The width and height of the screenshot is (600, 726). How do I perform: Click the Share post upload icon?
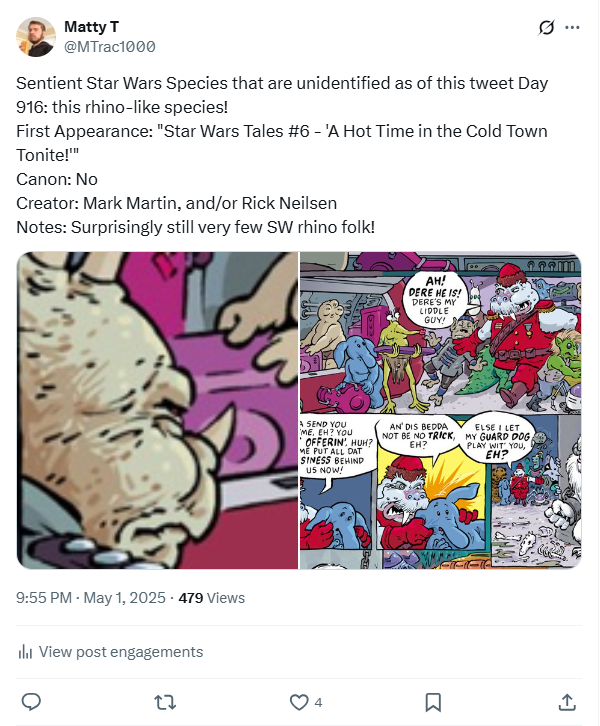pyautogui.click(x=566, y=701)
